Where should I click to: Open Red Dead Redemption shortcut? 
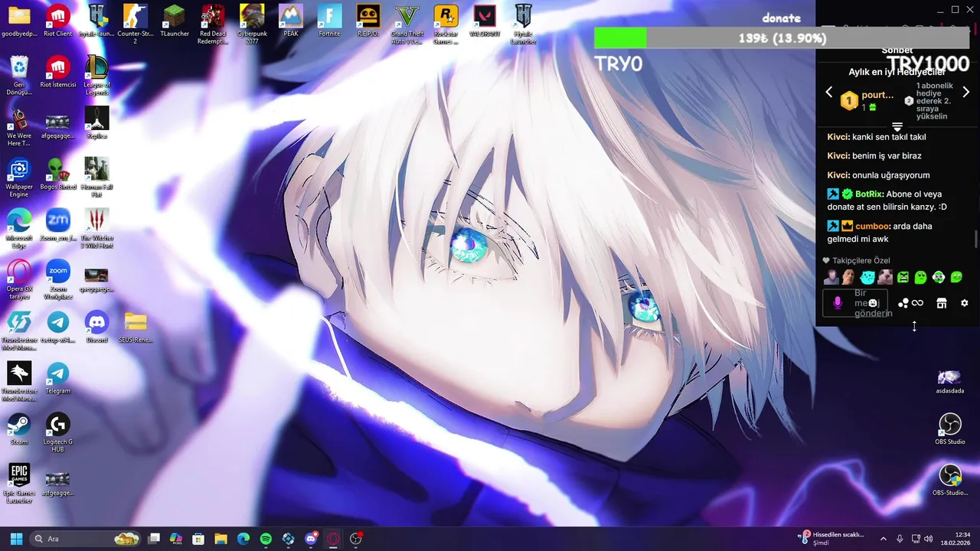213,23
